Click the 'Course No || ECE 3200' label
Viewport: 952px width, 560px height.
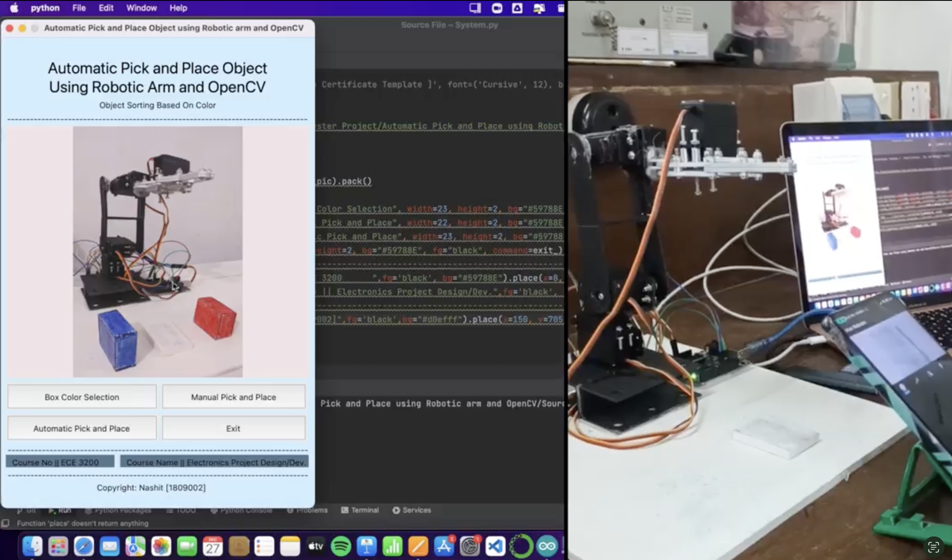[60, 462]
